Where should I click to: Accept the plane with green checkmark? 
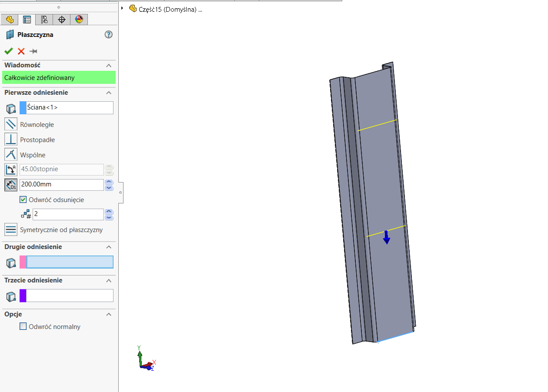[9, 51]
